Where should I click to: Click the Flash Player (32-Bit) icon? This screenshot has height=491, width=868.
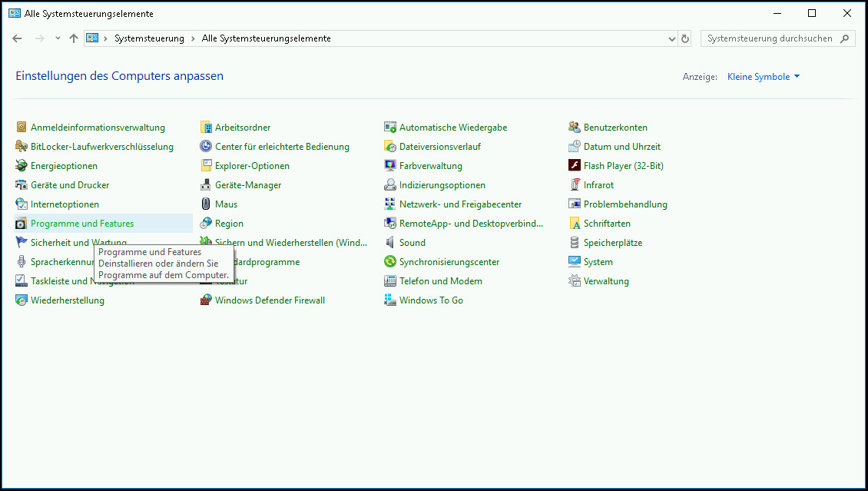575,166
